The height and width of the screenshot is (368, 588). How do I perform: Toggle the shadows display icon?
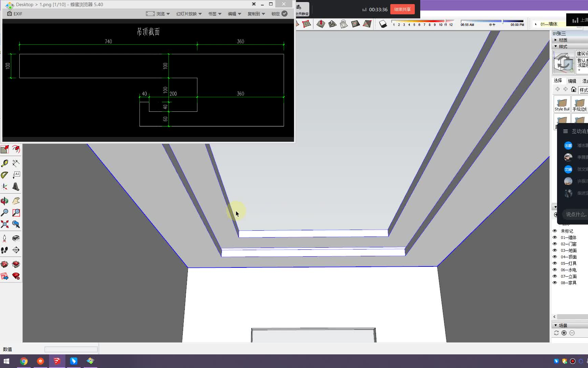click(383, 24)
